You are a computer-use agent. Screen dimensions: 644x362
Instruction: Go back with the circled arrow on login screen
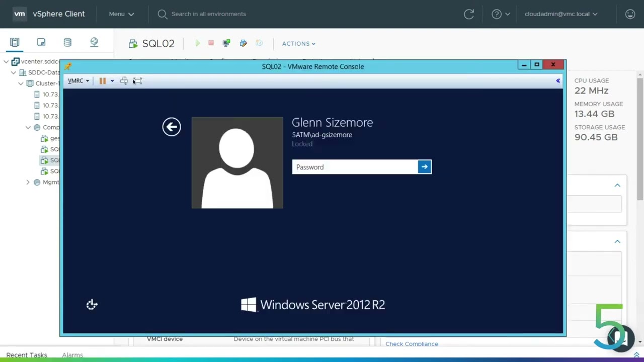(172, 127)
